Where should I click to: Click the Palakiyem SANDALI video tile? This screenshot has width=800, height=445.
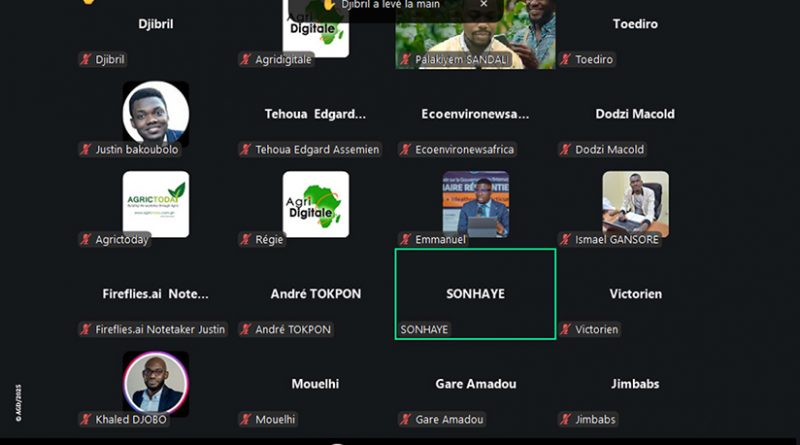[476, 34]
